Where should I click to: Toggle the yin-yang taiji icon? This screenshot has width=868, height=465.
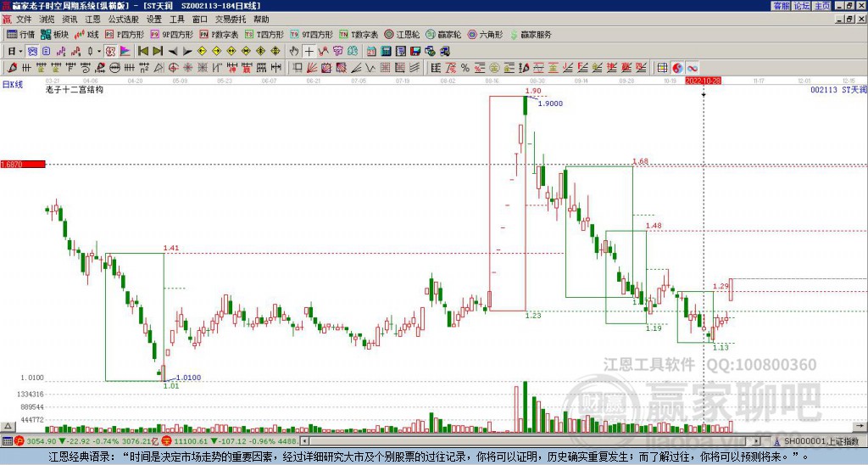click(x=677, y=68)
